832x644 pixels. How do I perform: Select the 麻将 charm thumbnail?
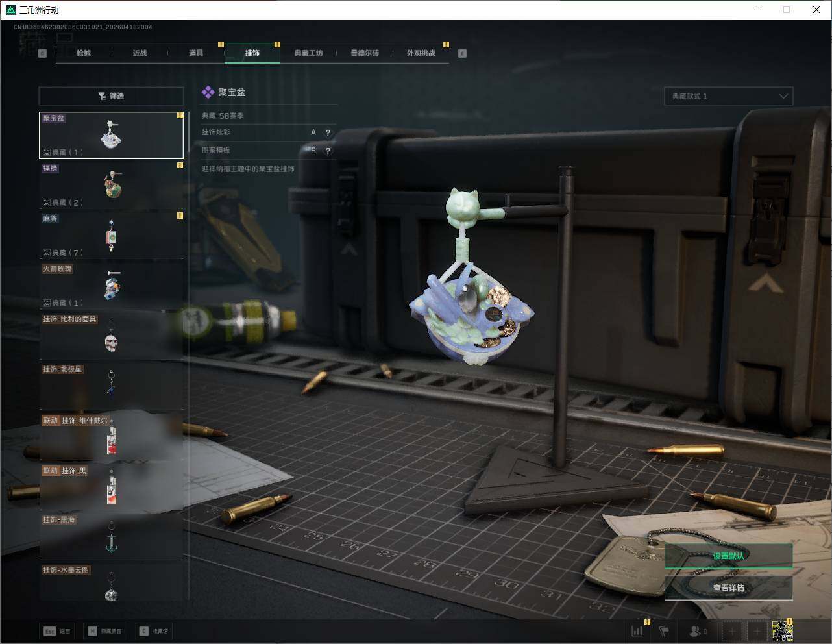click(x=111, y=235)
